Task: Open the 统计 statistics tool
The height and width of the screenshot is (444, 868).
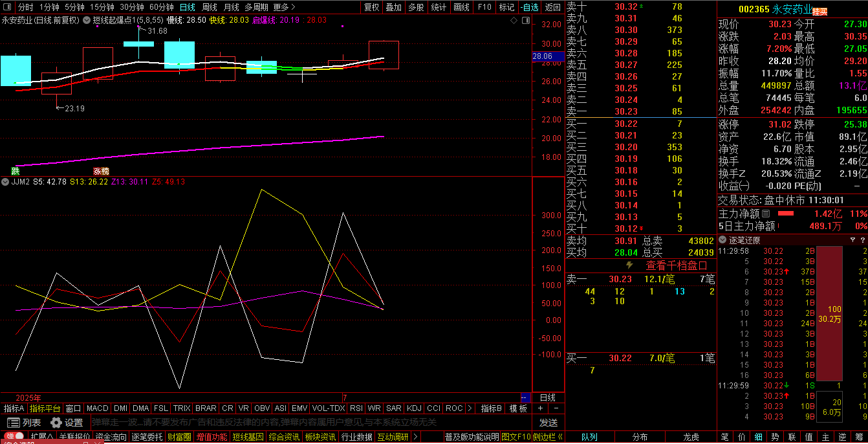Action: (439, 8)
